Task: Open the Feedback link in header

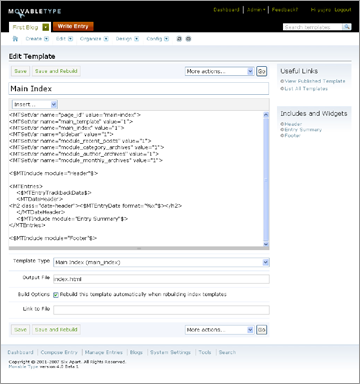Action: click(285, 10)
